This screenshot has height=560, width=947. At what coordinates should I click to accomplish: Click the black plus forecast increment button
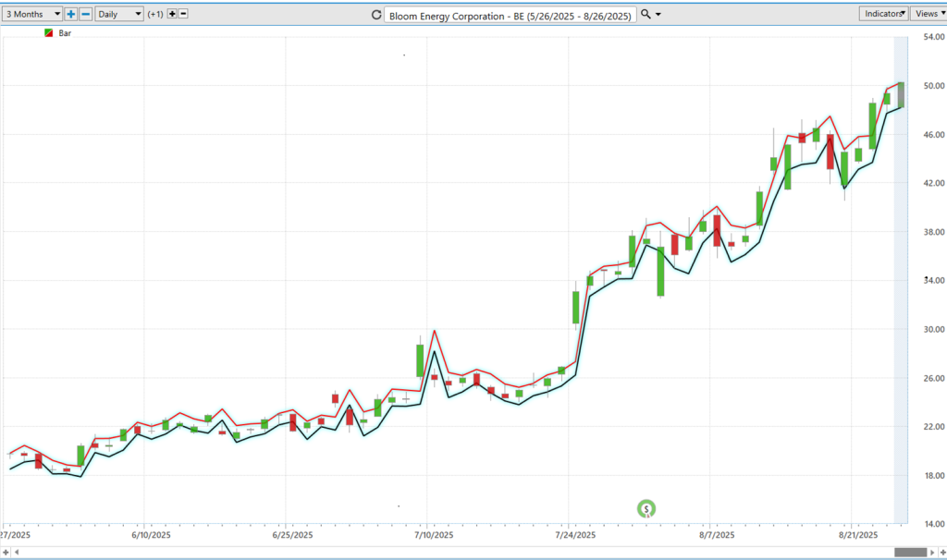coord(172,14)
